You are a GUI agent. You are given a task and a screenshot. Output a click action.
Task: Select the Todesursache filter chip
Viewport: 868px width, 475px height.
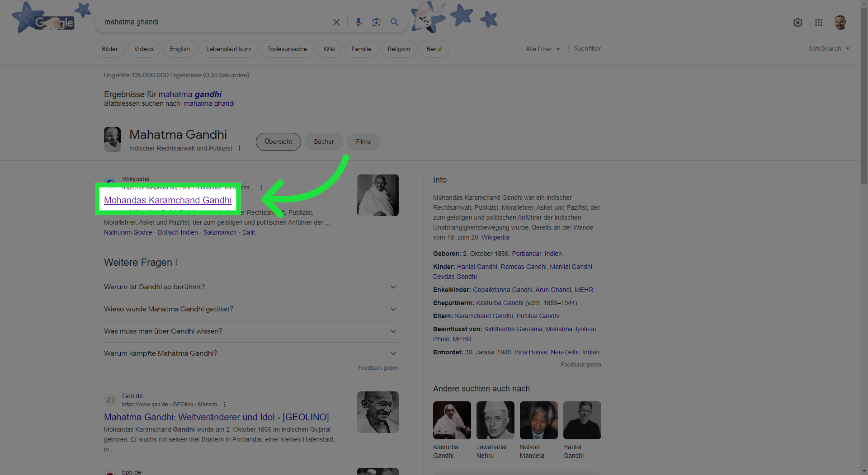click(x=287, y=49)
